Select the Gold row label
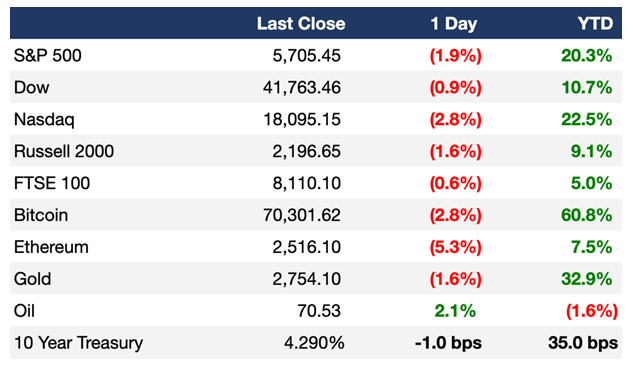The image size is (633, 366). click(32, 279)
